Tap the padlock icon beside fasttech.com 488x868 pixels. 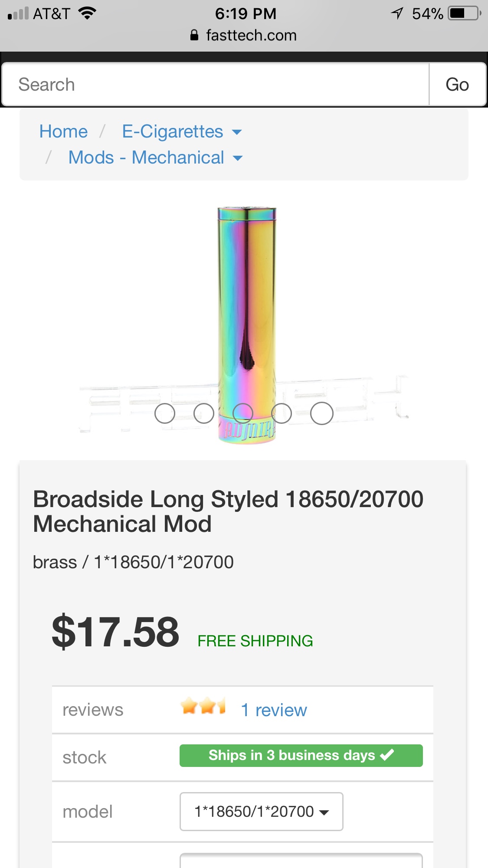click(194, 35)
